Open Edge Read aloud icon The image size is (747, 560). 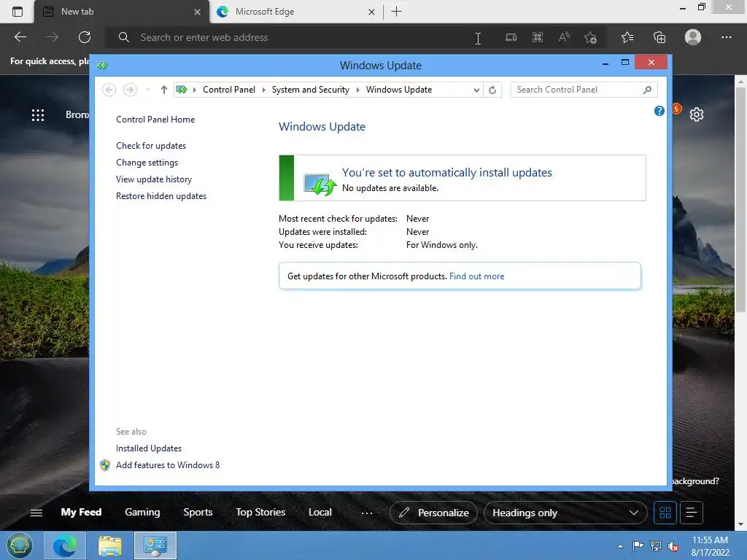point(564,37)
